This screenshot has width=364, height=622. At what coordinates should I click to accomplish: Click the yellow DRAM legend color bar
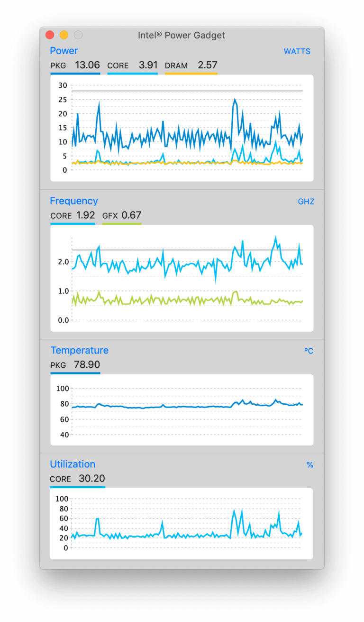pos(191,74)
